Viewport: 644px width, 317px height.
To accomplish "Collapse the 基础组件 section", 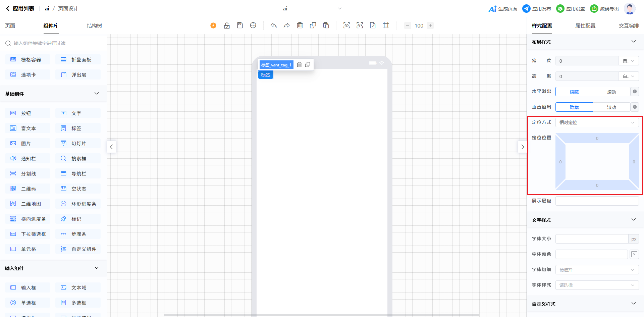I will coord(97,94).
